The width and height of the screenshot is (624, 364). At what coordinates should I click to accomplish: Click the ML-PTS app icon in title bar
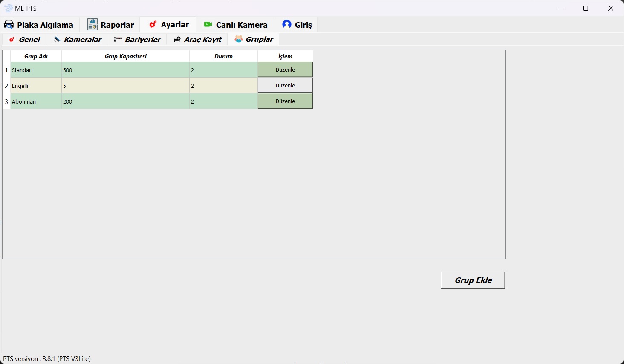(8, 8)
